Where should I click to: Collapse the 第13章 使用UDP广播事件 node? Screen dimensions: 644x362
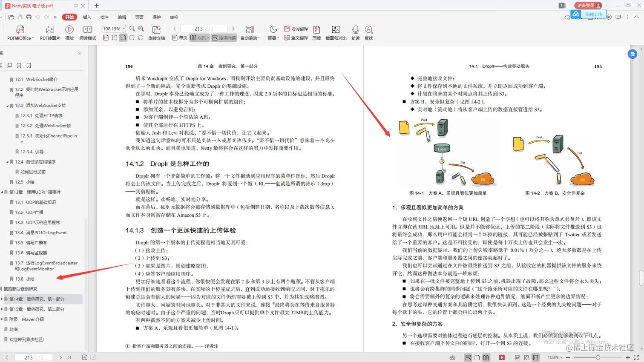(2, 192)
